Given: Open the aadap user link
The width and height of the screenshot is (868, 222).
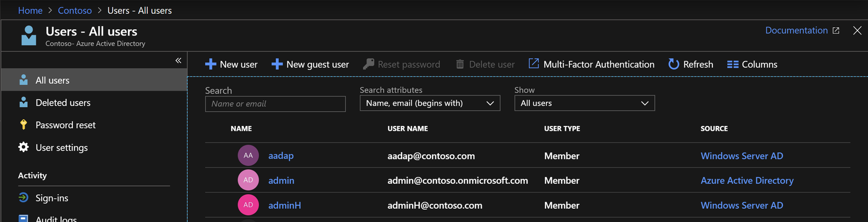Looking at the screenshot, I should 281,156.
